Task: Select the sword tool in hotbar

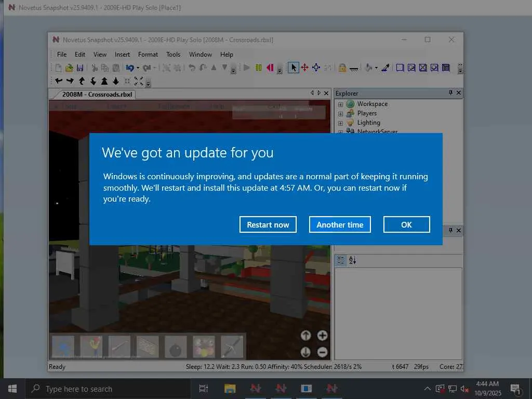Action: 232,347
